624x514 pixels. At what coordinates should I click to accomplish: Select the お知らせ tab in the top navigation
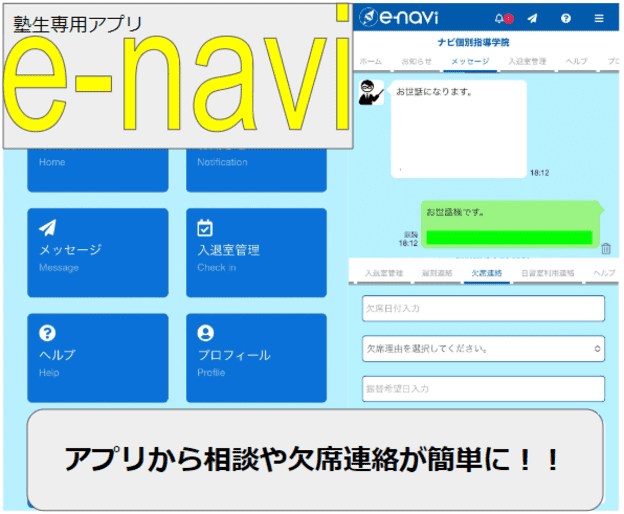pos(416,62)
